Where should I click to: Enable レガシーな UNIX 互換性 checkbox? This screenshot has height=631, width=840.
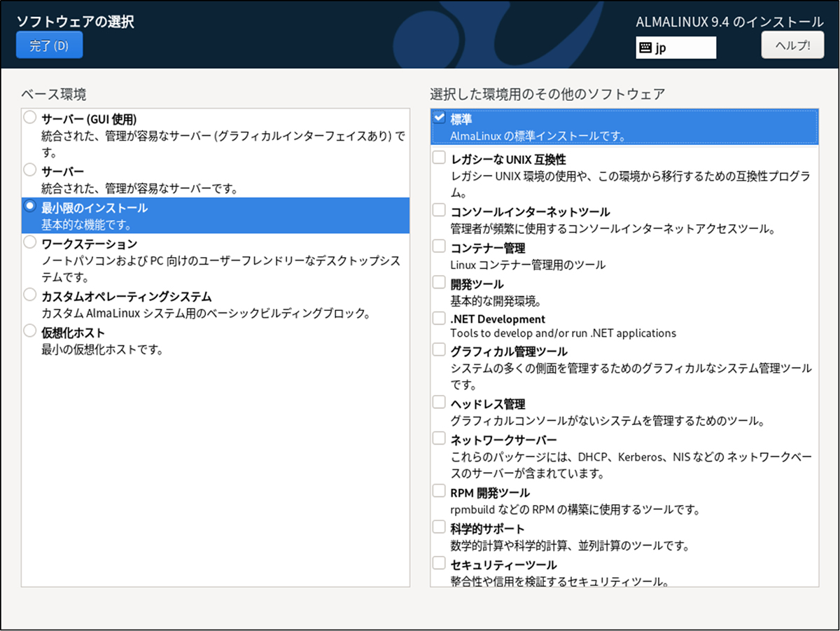pos(439,158)
